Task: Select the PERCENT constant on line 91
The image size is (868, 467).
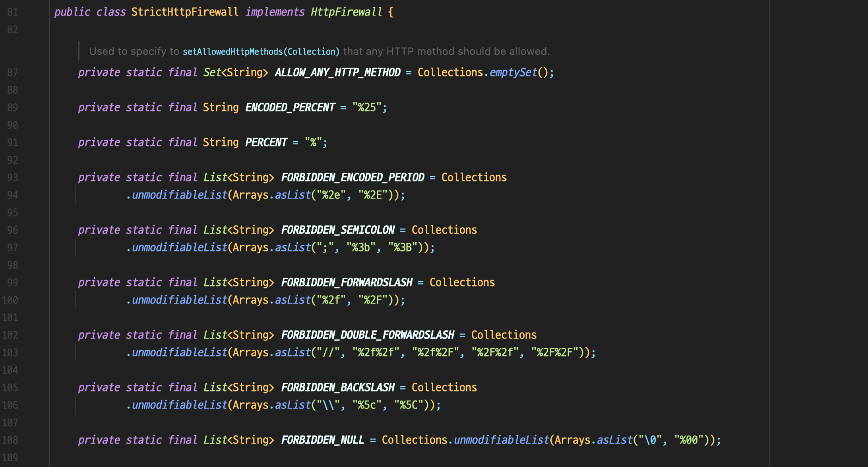Action: pyautogui.click(x=266, y=142)
